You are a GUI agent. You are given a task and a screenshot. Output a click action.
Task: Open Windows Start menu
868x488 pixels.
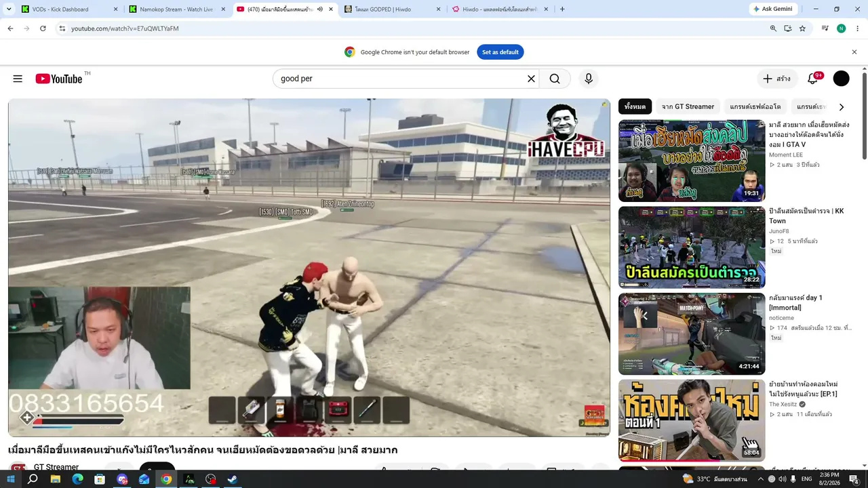[11, 479]
